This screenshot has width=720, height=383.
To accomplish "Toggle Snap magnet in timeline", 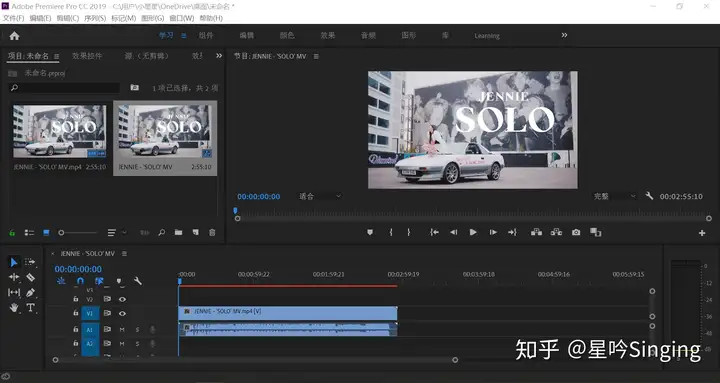I will click(x=80, y=281).
